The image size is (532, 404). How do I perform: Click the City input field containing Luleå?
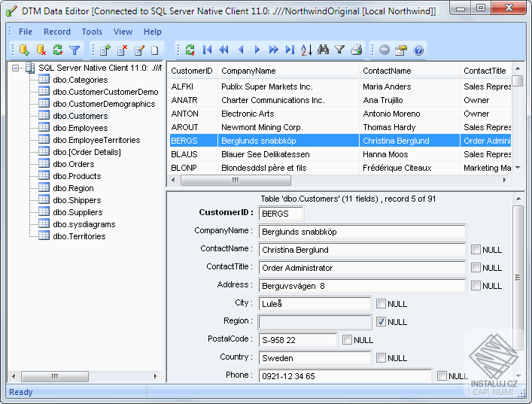315,304
